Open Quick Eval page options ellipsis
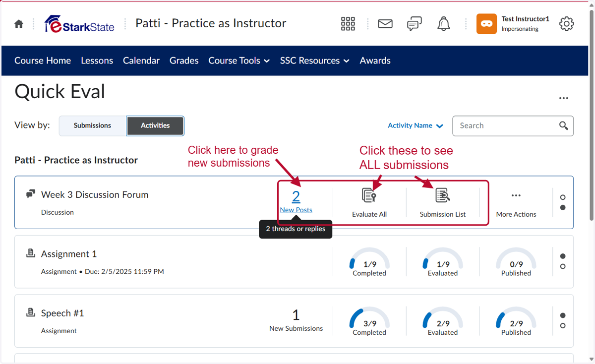The width and height of the screenshot is (595, 364). (x=564, y=98)
